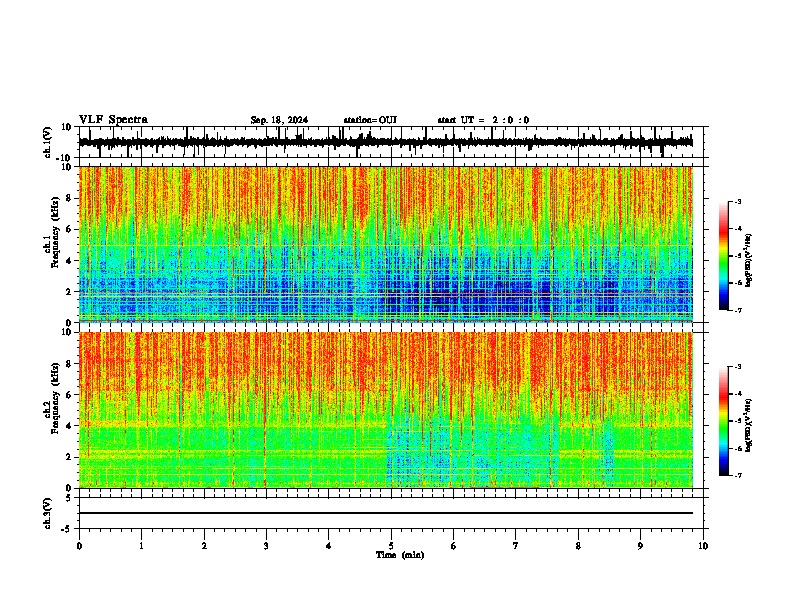Click the time axis tick label "3"

[x=266, y=546]
